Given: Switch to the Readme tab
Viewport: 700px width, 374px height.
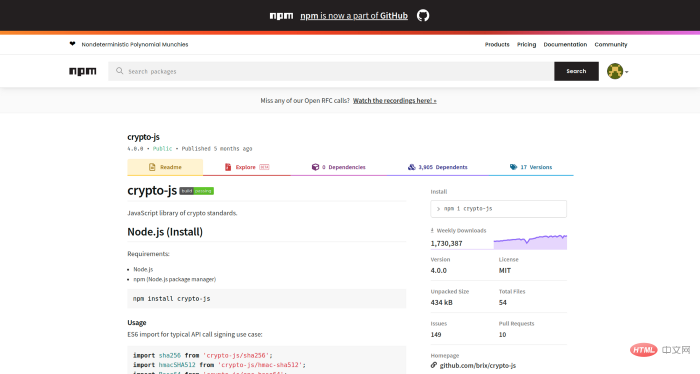Looking at the screenshot, I should (x=165, y=167).
